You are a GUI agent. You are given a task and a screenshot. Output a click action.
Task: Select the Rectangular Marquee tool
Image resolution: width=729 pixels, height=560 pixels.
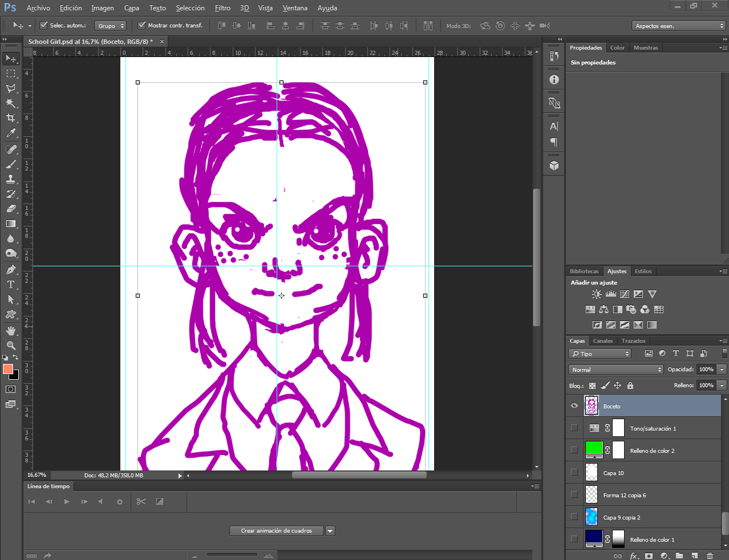tap(11, 74)
